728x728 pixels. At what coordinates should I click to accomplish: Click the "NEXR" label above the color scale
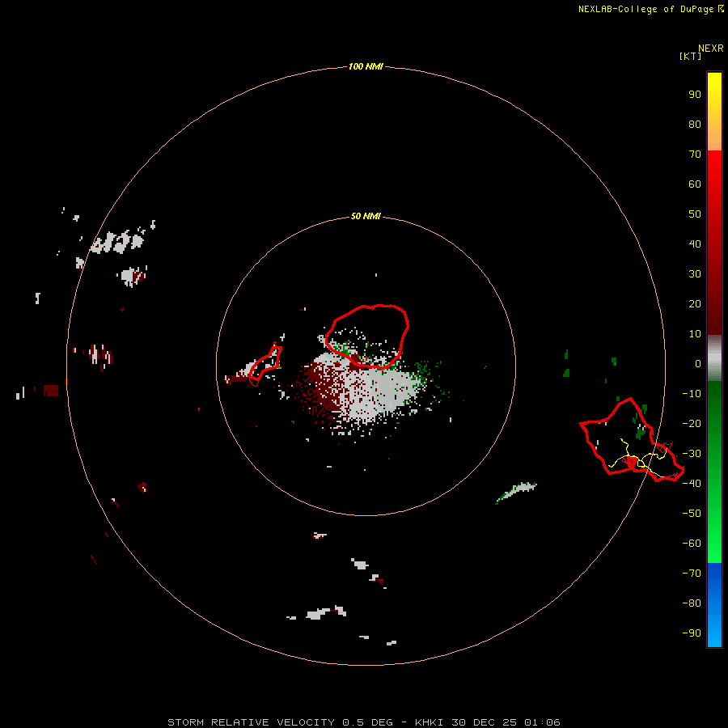pos(711,49)
